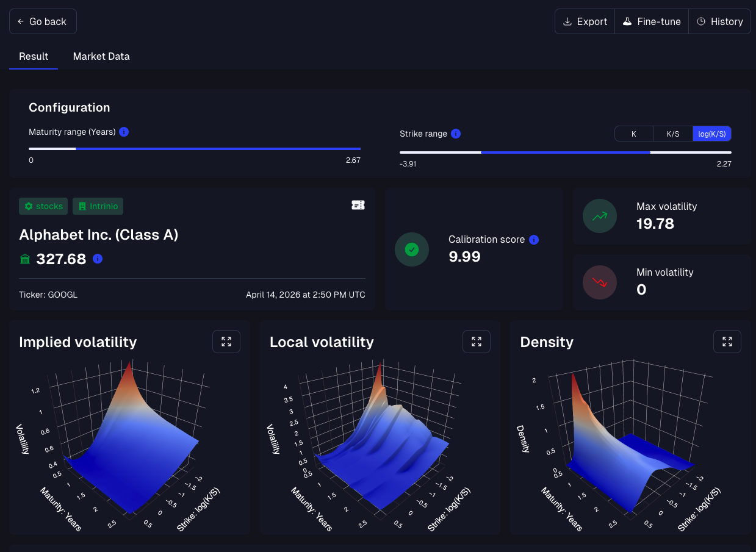Expand the Implied volatility chart fullscreen
Image resolution: width=756 pixels, height=552 pixels.
tap(226, 342)
